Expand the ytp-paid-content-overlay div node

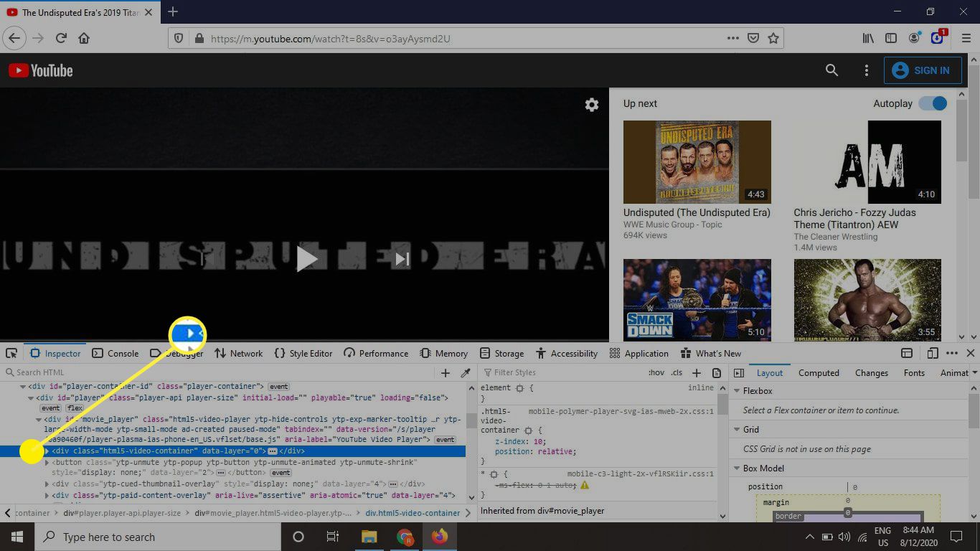click(x=47, y=495)
